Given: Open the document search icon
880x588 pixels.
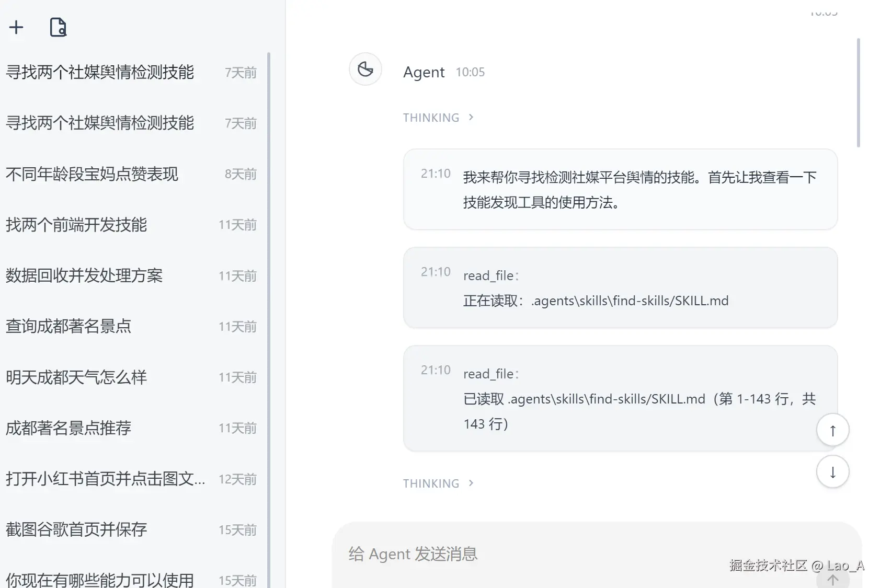Looking at the screenshot, I should (x=58, y=27).
